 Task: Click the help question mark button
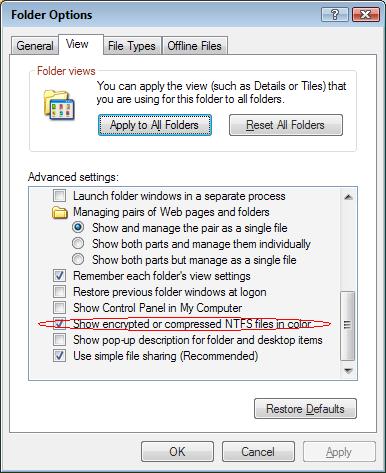pyautogui.click(x=334, y=15)
